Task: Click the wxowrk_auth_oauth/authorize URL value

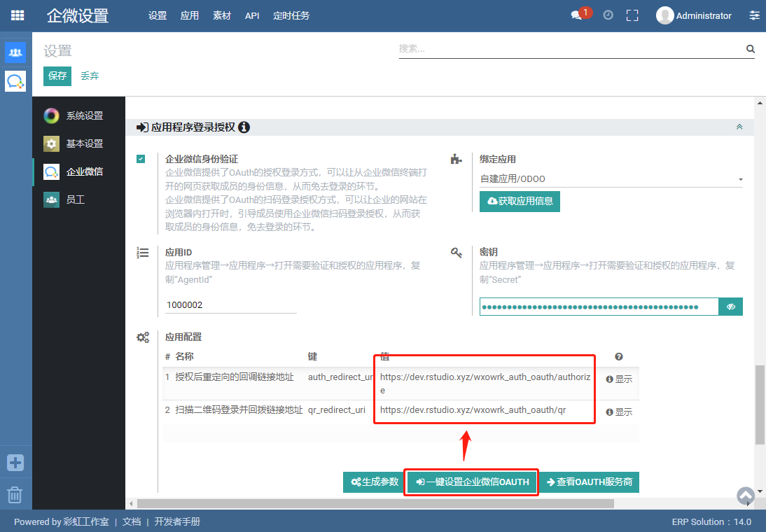Action: pyautogui.click(x=485, y=384)
